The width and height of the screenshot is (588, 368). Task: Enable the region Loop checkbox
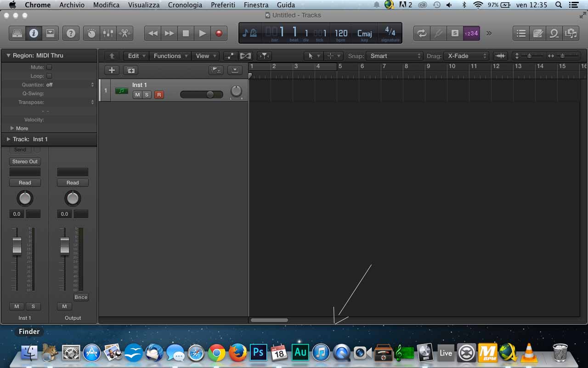(x=49, y=76)
